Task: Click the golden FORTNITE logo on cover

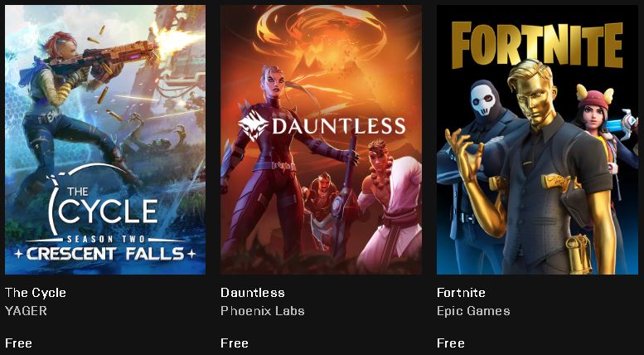Action: coord(537,45)
